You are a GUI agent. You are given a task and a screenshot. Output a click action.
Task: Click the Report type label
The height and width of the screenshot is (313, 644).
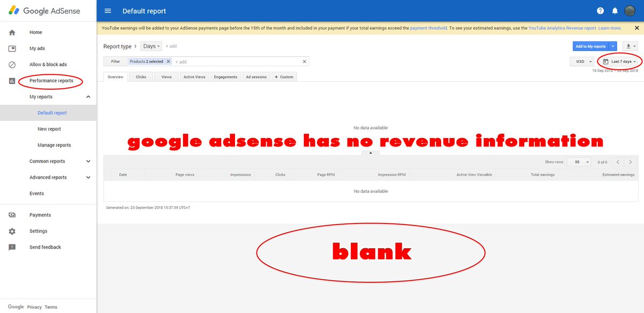pyautogui.click(x=116, y=47)
